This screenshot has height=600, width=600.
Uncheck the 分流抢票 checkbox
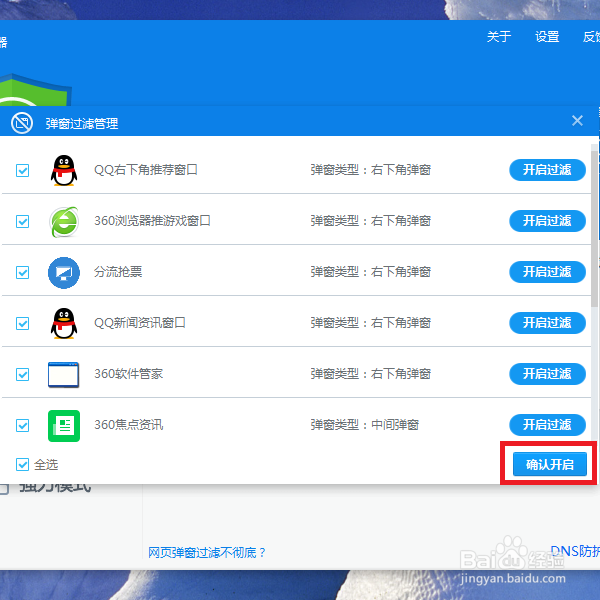point(23,272)
